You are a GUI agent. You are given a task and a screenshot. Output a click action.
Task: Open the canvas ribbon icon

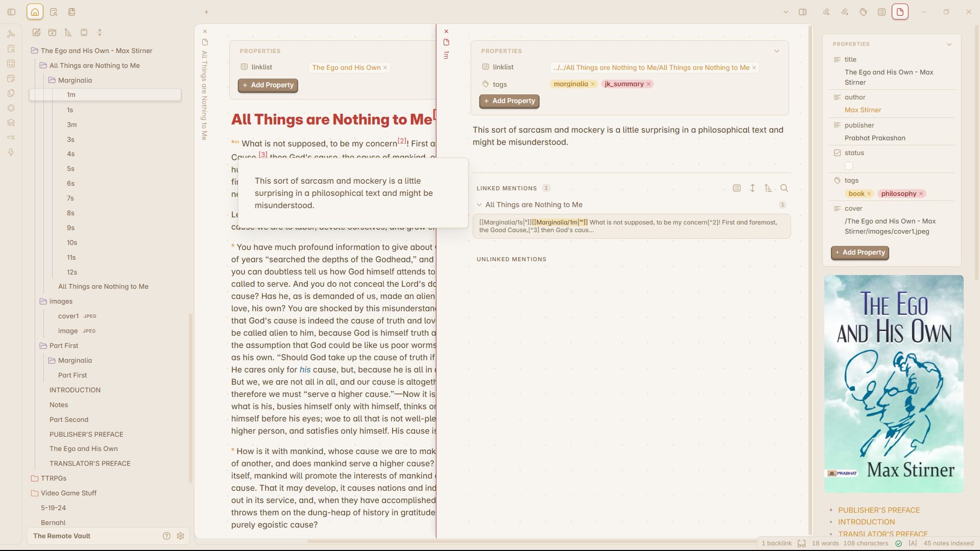(x=11, y=64)
